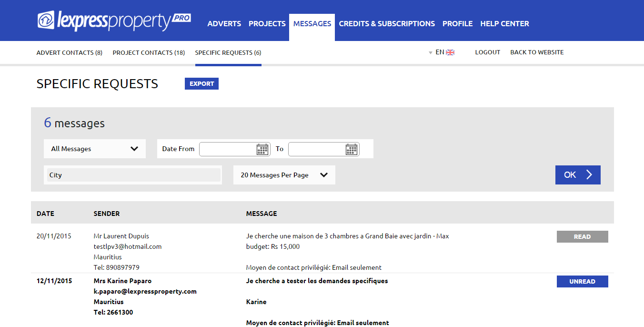Click the date 12/11/2015
Screen dimensions: 644x327
point(54,281)
